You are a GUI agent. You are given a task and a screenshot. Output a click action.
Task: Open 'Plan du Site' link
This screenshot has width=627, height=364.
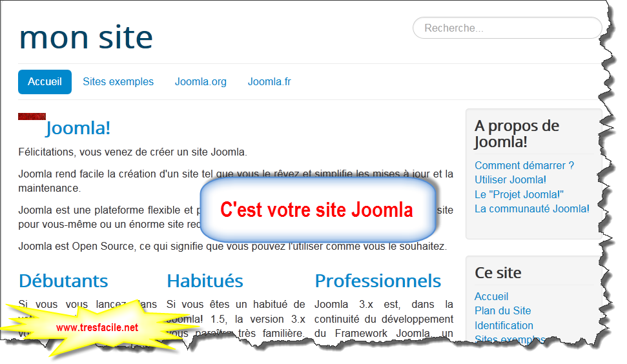click(502, 311)
